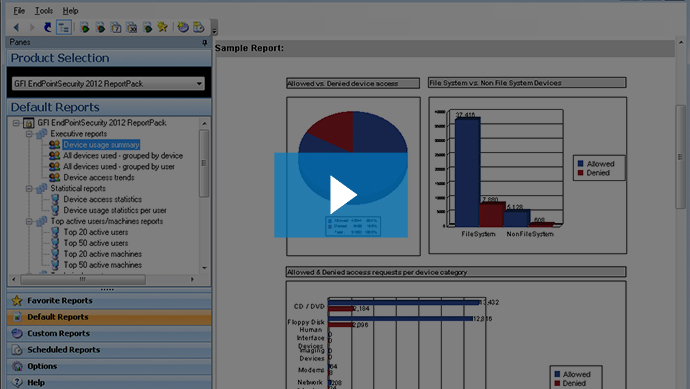This screenshot has width=690, height=389.
Task: Open the Options pane
Action: point(109,366)
